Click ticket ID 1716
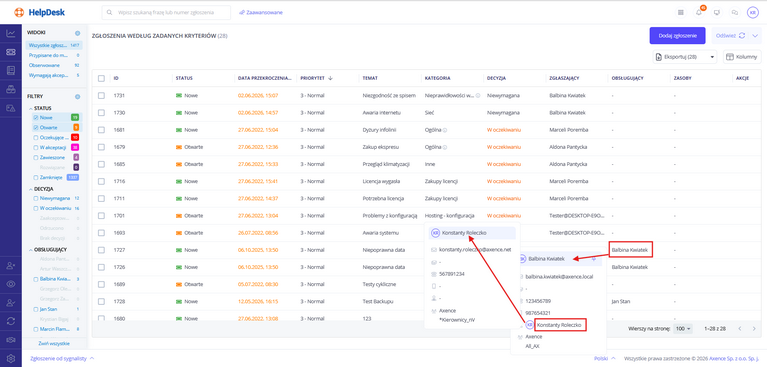This screenshot has width=767, height=367. pos(119,181)
